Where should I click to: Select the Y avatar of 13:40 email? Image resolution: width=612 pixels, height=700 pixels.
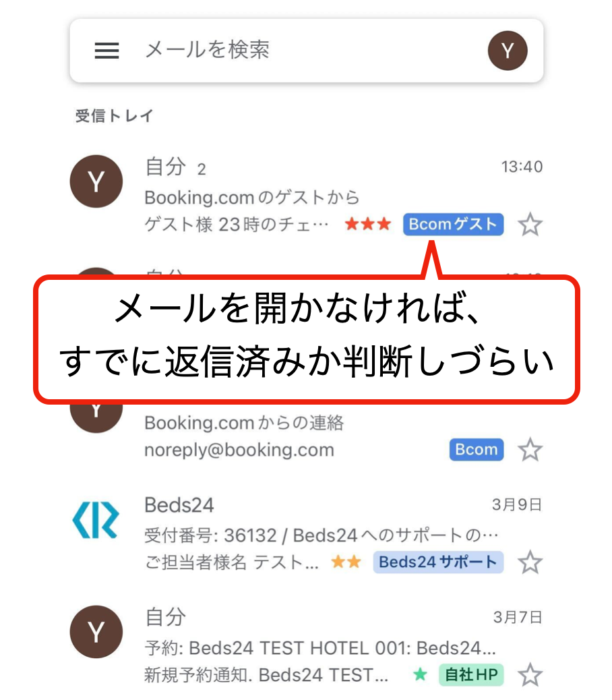point(96,181)
